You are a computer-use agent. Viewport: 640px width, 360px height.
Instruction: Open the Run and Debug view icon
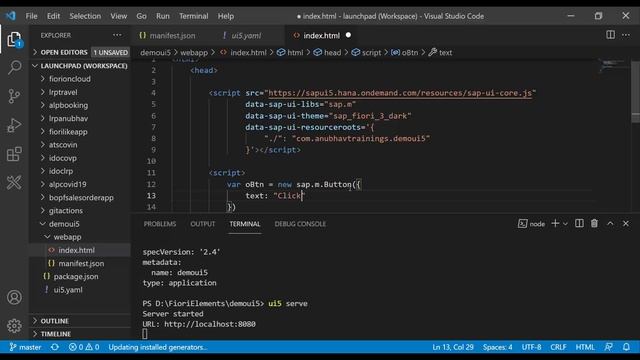coord(14,125)
